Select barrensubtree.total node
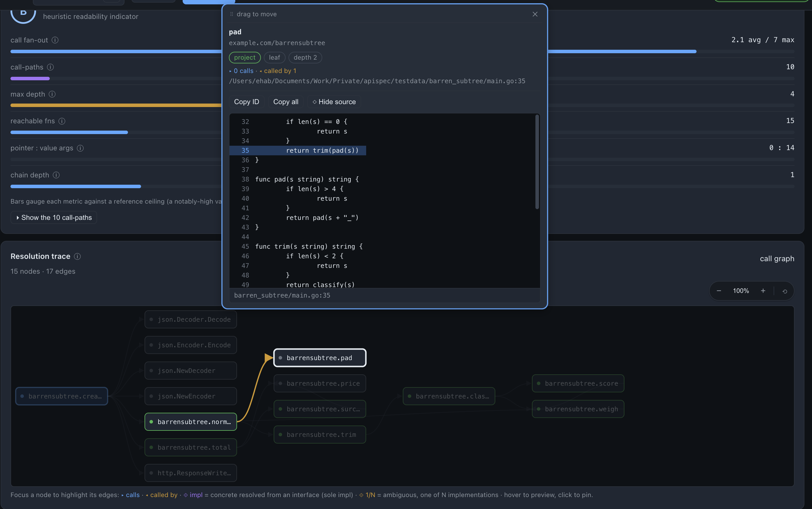 [x=191, y=447]
